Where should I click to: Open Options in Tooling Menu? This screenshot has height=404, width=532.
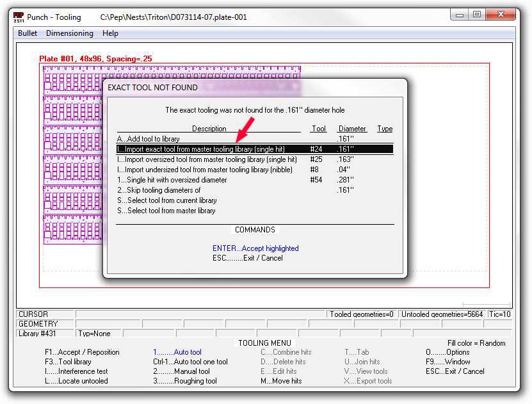(447, 352)
